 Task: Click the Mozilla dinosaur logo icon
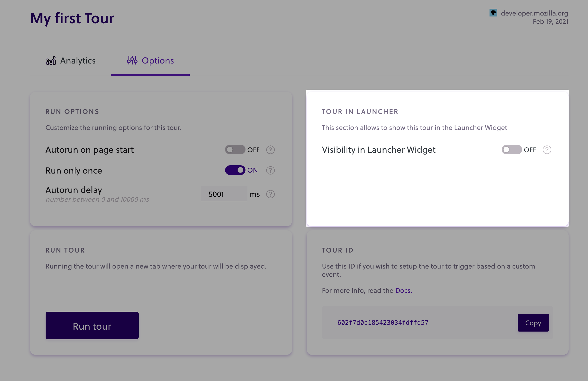(494, 13)
